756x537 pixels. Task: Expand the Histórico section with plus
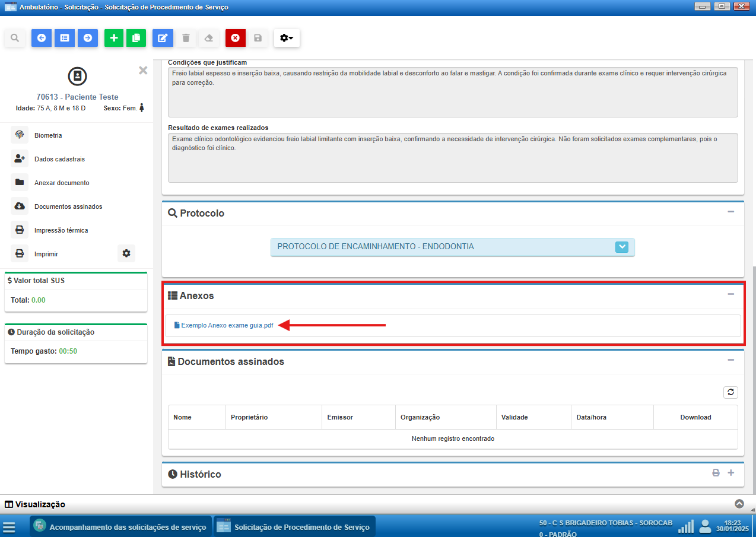tap(731, 473)
